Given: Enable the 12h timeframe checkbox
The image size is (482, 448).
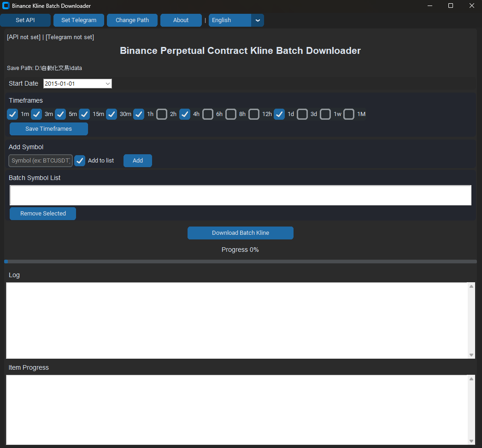Looking at the screenshot, I should pos(254,114).
